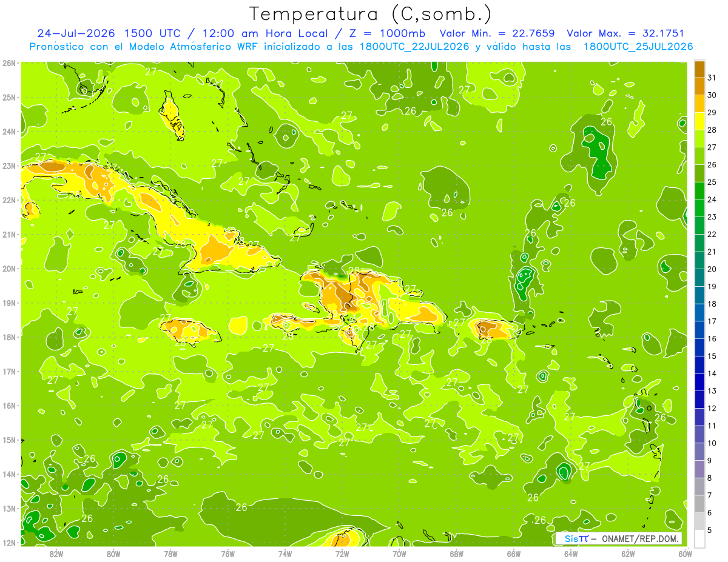
Task: Click the 14N latitude axis label
Action: [x=9, y=474]
